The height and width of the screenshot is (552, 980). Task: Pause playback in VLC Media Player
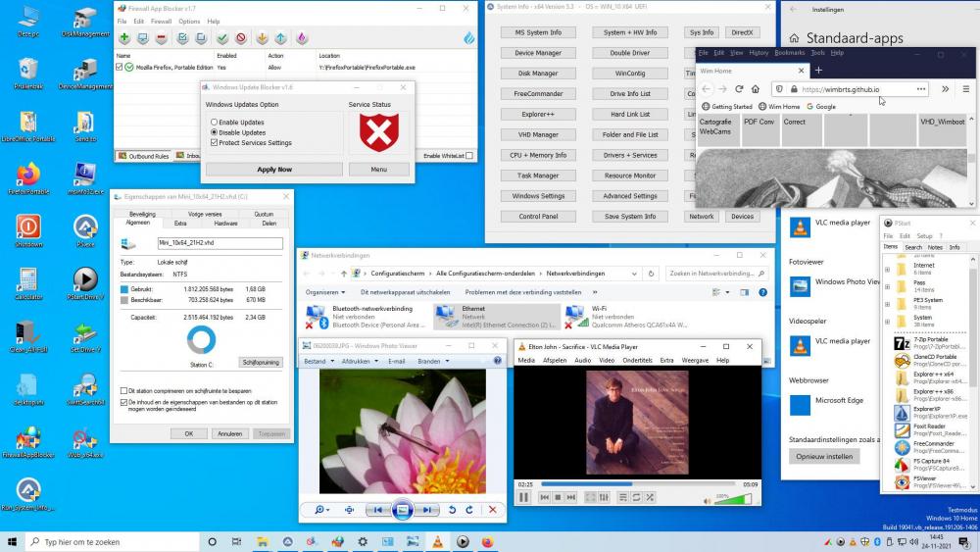click(x=524, y=498)
